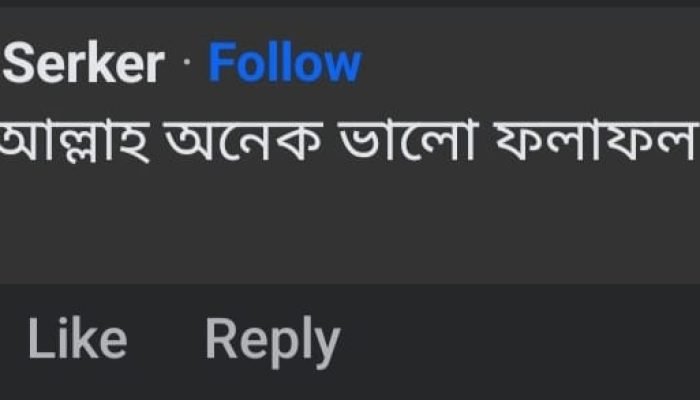
Task: Open the Serker profile name
Action: click(x=84, y=65)
